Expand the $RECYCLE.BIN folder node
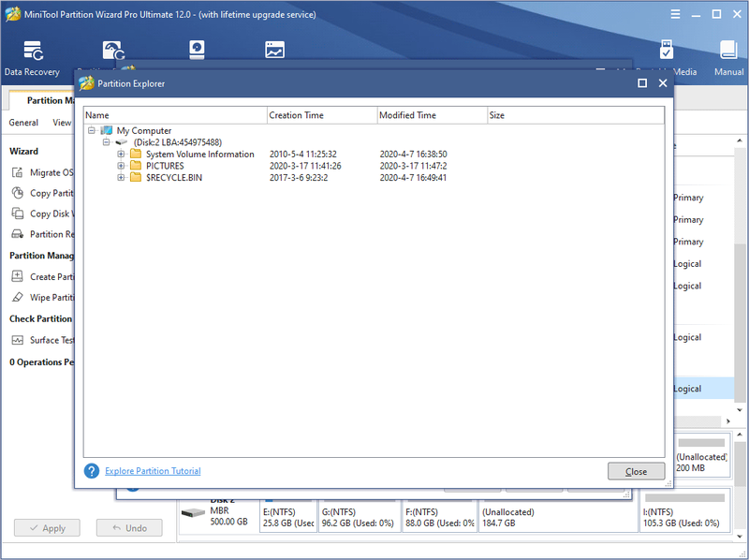The height and width of the screenshot is (560, 749). pos(121,177)
